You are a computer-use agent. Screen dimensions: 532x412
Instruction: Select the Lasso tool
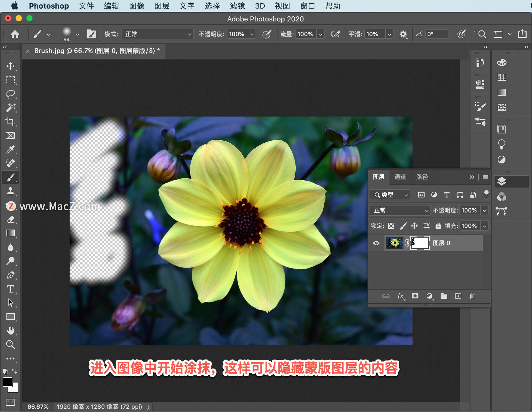click(x=11, y=94)
